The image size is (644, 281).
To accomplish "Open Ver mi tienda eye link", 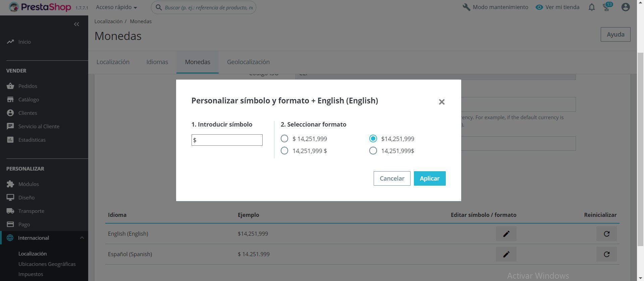I will (557, 7).
